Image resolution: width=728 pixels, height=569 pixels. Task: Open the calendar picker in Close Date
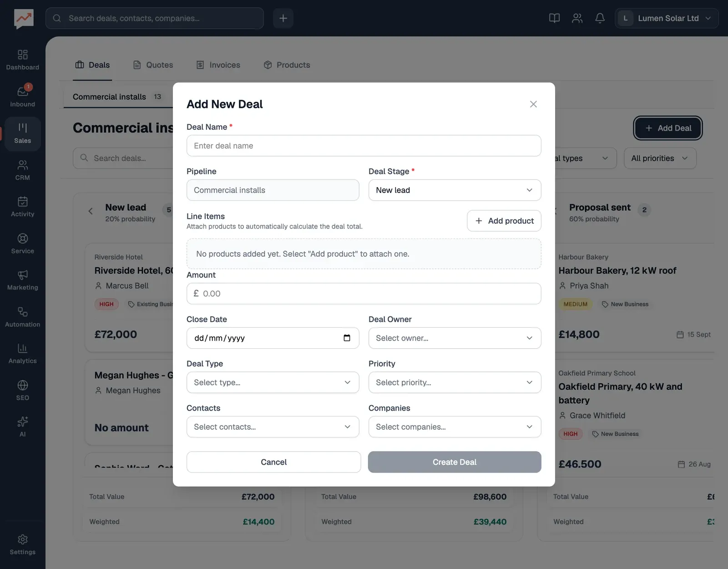click(x=347, y=338)
